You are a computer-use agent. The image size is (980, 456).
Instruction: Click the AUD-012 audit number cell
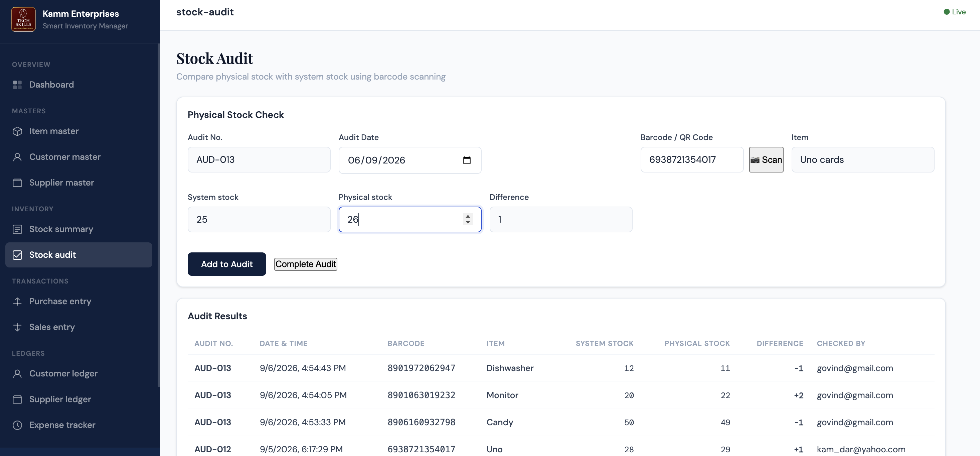[x=213, y=450]
